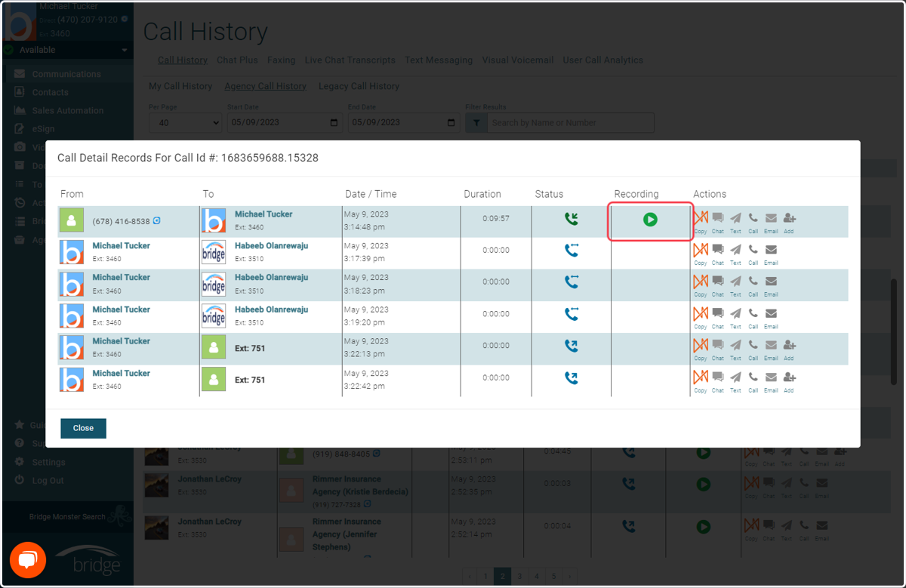Close the Call Detail Records dialog
906x588 pixels.
click(83, 428)
